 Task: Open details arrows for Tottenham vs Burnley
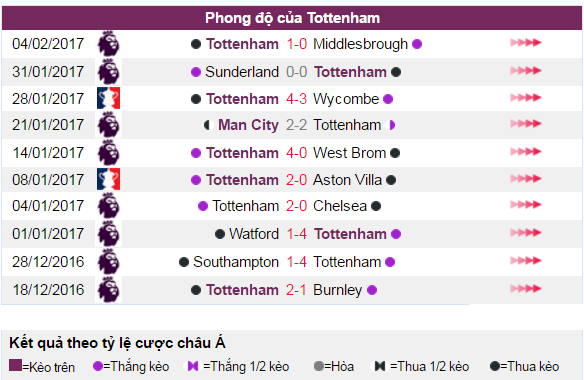point(526,289)
